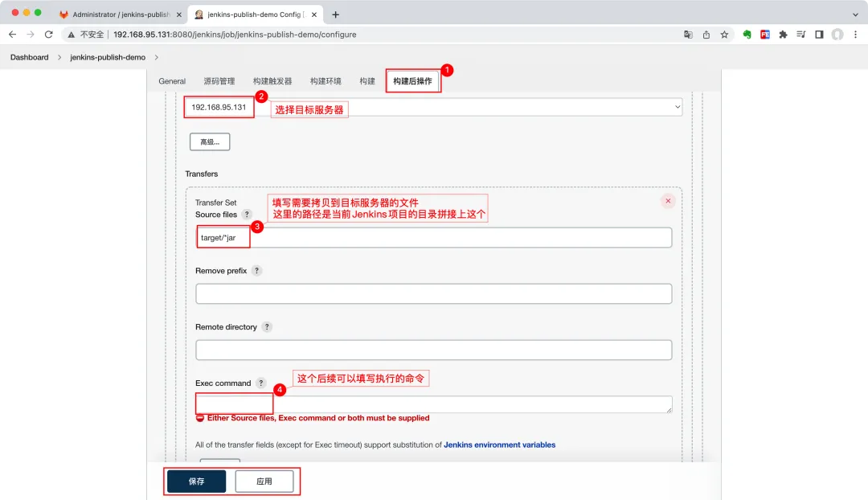Viewport: 868px width, 500px height.
Task: Click the Transfer Set label
Action: point(216,203)
